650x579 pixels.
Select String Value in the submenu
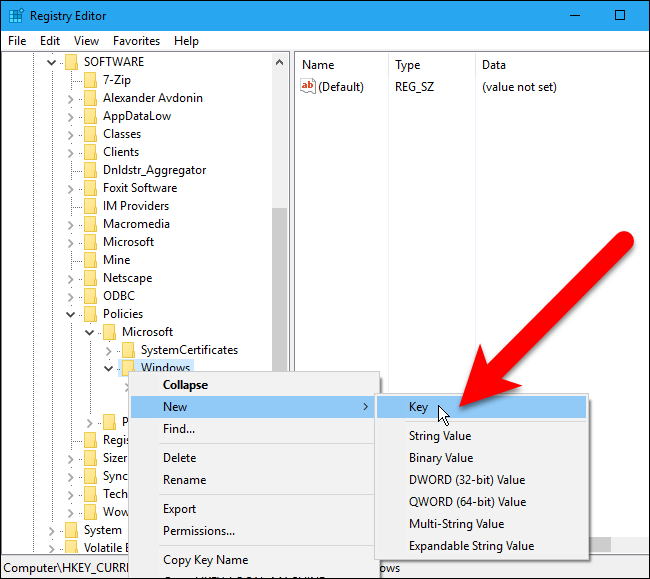[481, 436]
